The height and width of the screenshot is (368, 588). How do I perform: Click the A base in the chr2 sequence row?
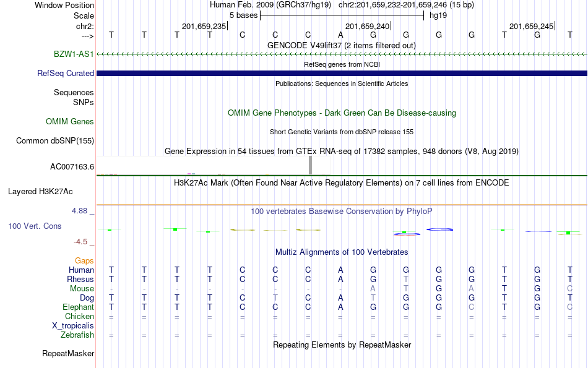(340, 35)
